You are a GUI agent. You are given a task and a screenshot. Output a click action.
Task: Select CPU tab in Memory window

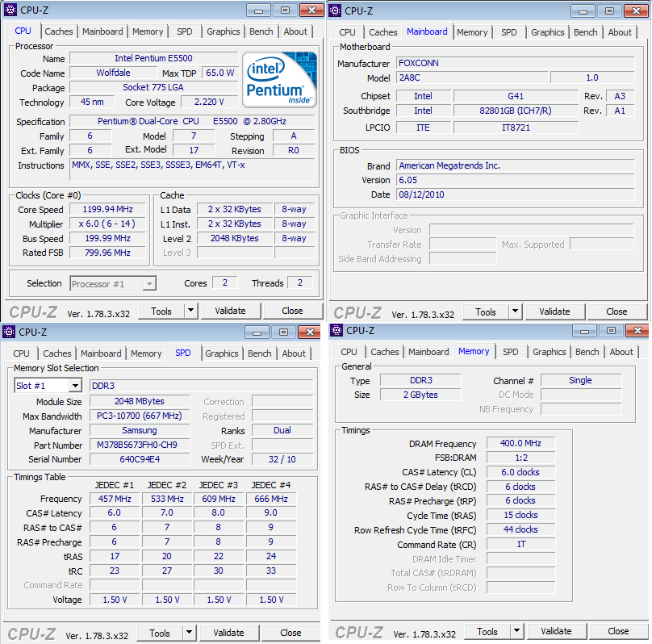click(x=349, y=352)
